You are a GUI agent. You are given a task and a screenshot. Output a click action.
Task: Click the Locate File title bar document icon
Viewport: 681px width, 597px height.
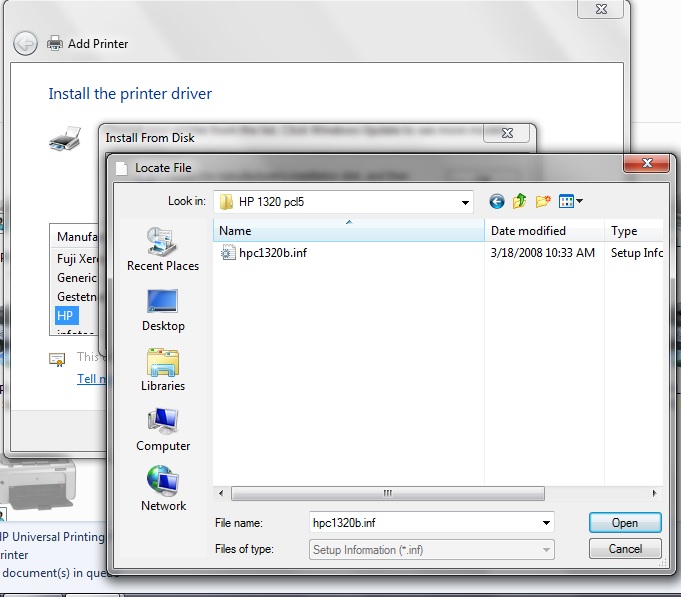tap(122, 168)
